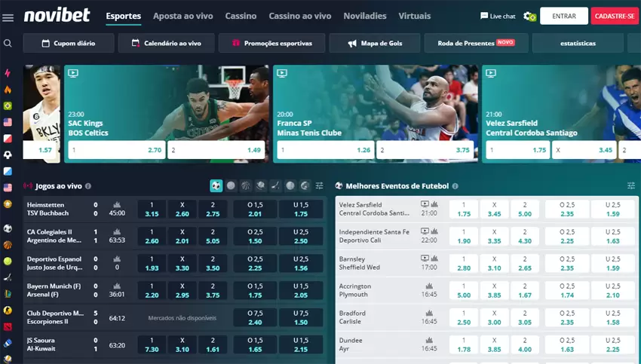
Task: Select the tennis ball icon in left sidebar
Action: click(8, 261)
